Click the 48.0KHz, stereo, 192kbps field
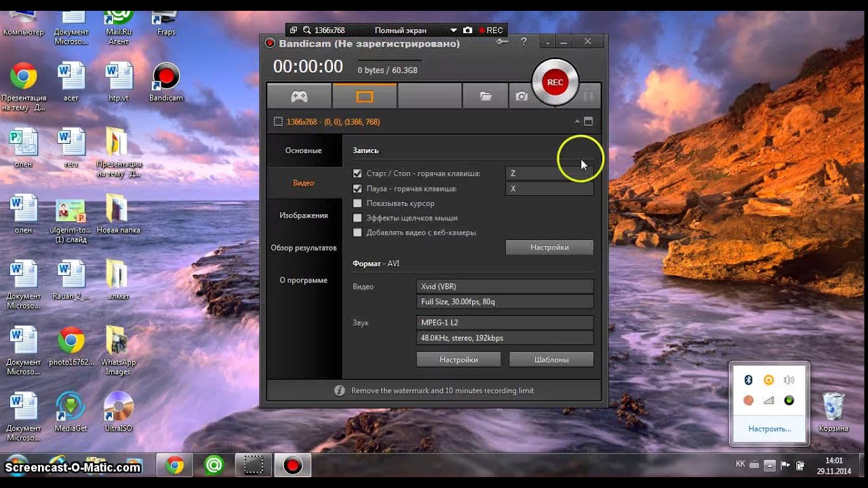The width and height of the screenshot is (868, 488). point(505,338)
